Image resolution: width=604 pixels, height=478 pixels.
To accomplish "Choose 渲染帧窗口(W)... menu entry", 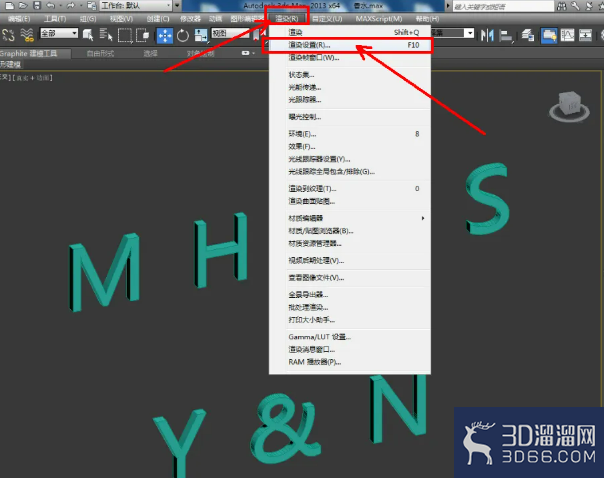I will pyautogui.click(x=350, y=58).
